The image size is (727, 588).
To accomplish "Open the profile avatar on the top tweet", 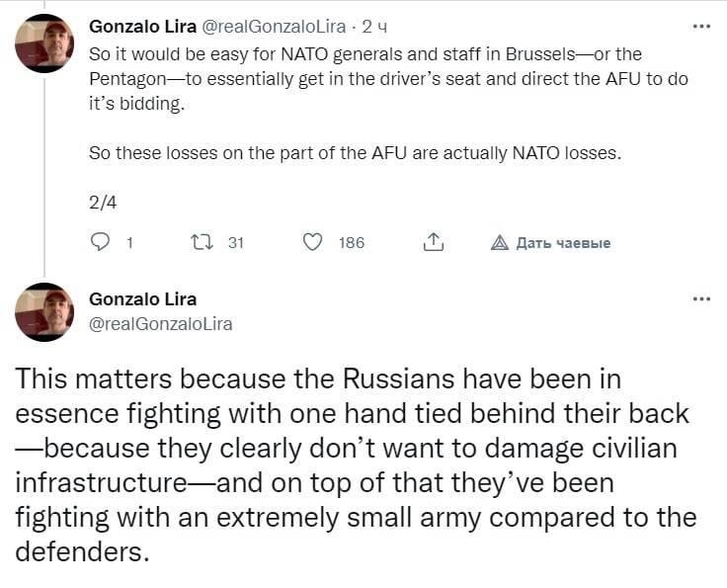I will [x=44, y=43].
